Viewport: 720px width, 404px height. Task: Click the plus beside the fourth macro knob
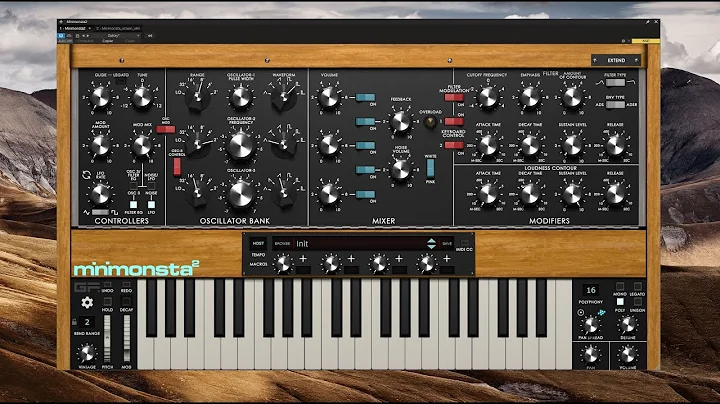447,259
